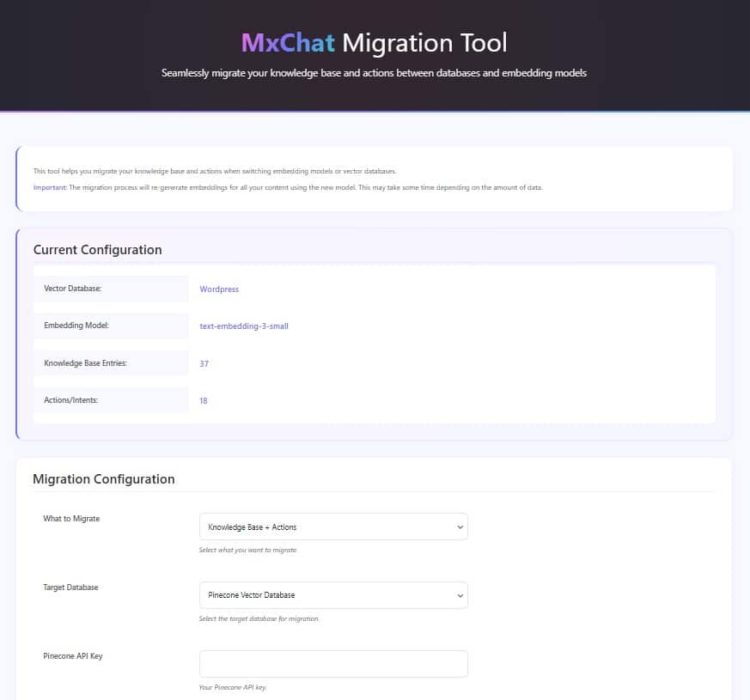The width and height of the screenshot is (750, 700).
Task: Click the 'Embedding Model:' label
Action: point(76,326)
